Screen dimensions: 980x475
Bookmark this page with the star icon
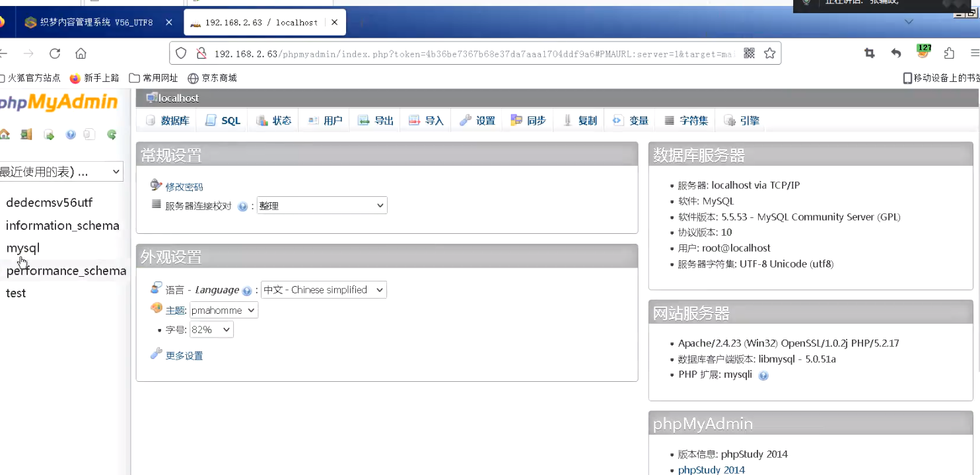769,54
